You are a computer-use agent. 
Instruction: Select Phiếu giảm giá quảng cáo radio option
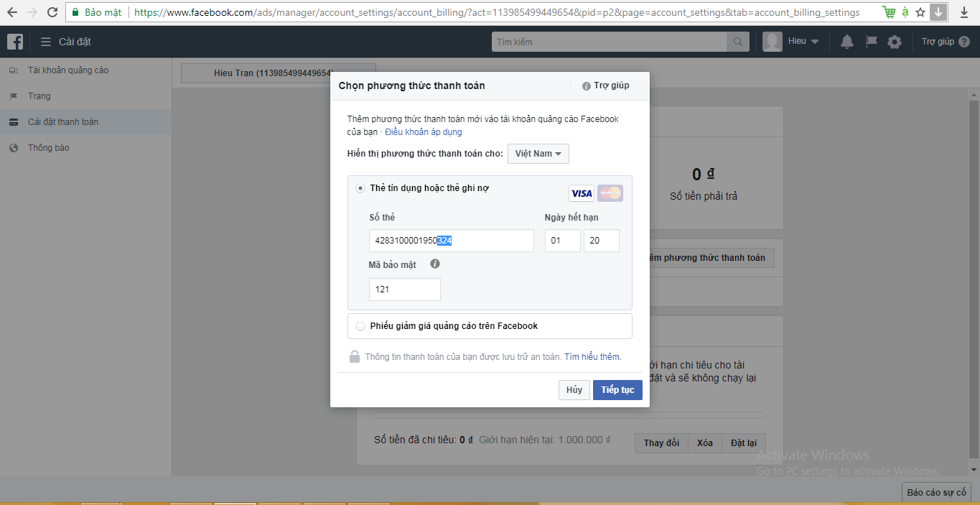[360, 326]
